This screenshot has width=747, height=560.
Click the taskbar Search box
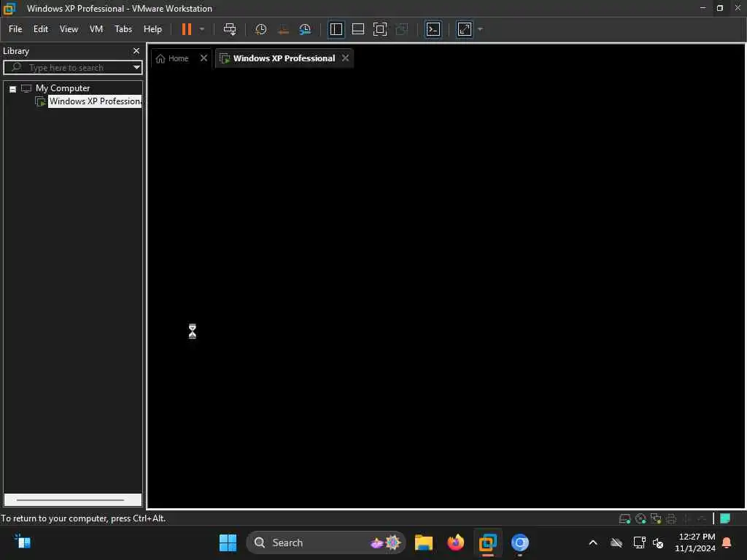326,542
